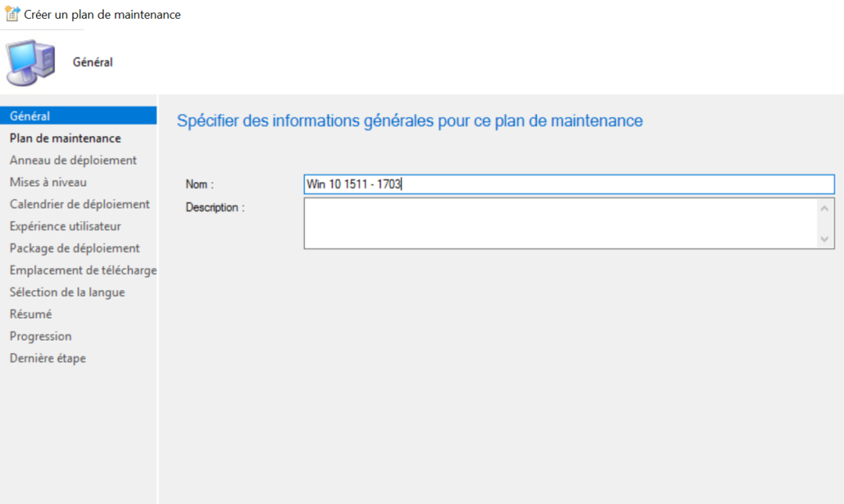Screen dimensions: 844x504
Task: Select Sélection de la langue page
Action: [x=67, y=291]
